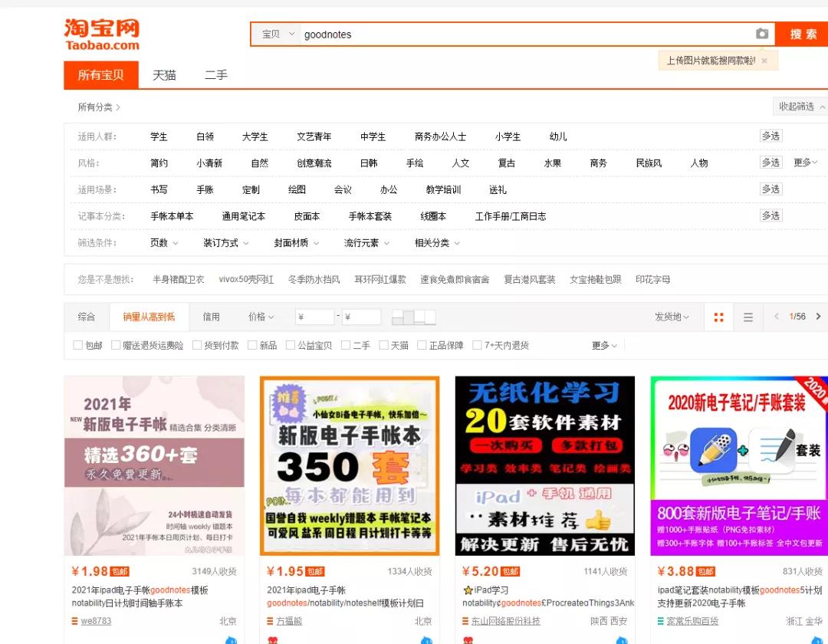Open 东山网络股份科技 shop icon
This screenshot has width=828, height=644.
[x=465, y=621]
